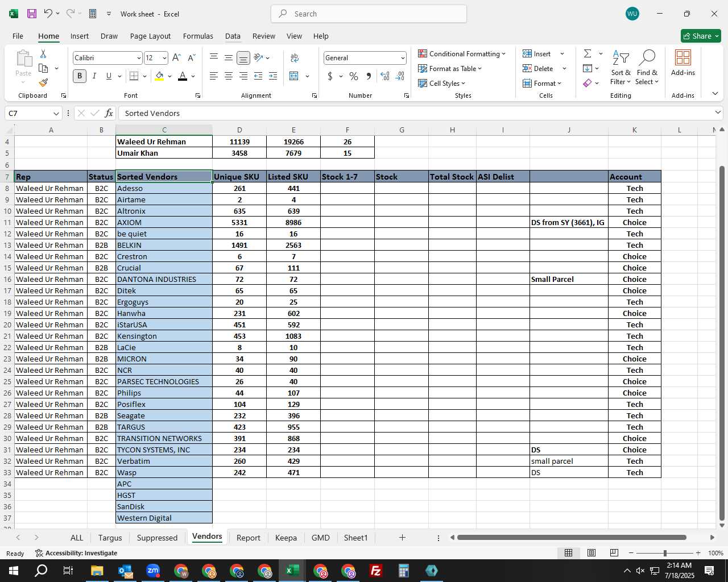The height and width of the screenshot is (582, 728).
Task: Apply top align to cells
Action: point(214,57)
